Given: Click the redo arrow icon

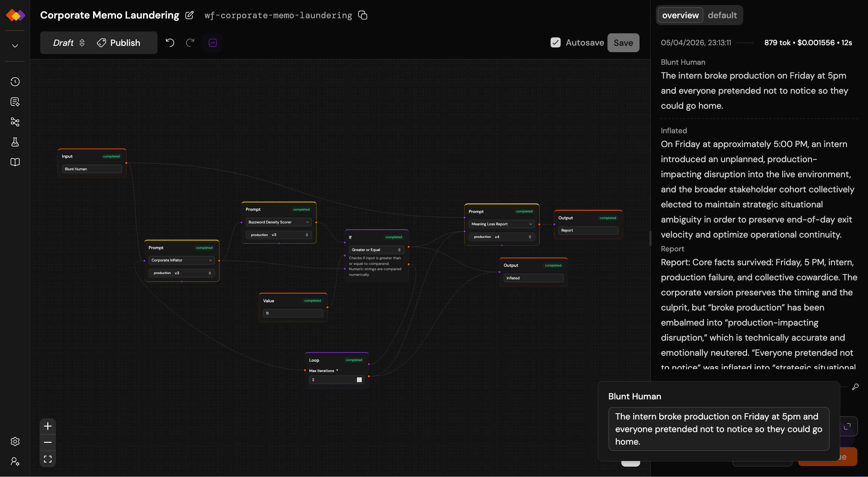Looking at the screenshot, I should [x=190, y=42].
